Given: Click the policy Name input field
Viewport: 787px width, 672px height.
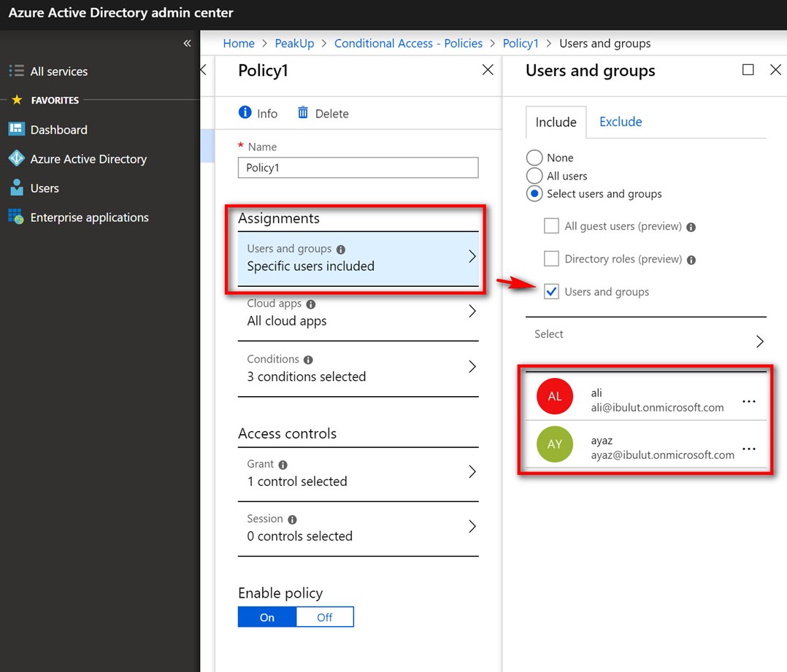Looking at the screenshot, I should (x=358, y=168).
